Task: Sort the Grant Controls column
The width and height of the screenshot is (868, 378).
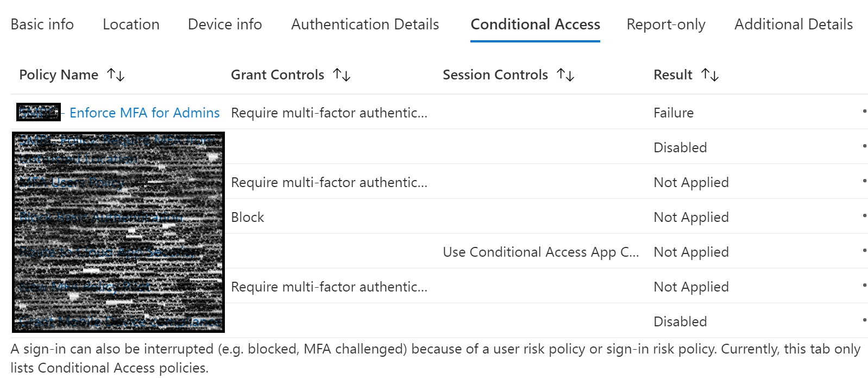Action: coord(342,75)
